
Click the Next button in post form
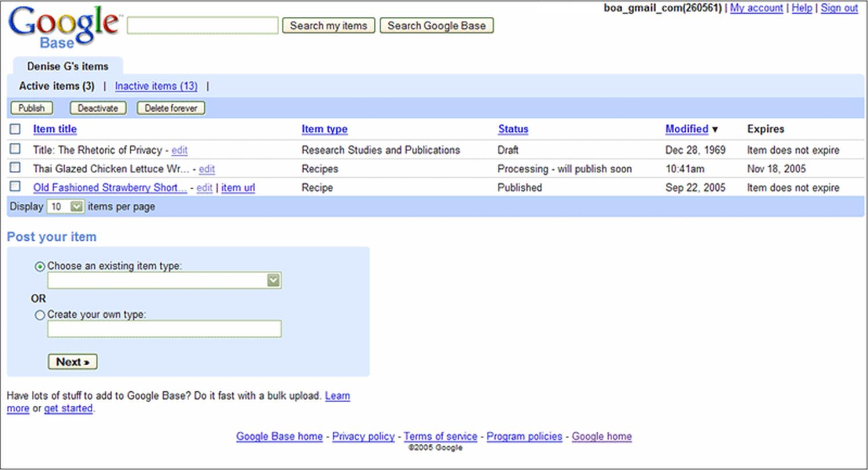(x=72, y=362)
